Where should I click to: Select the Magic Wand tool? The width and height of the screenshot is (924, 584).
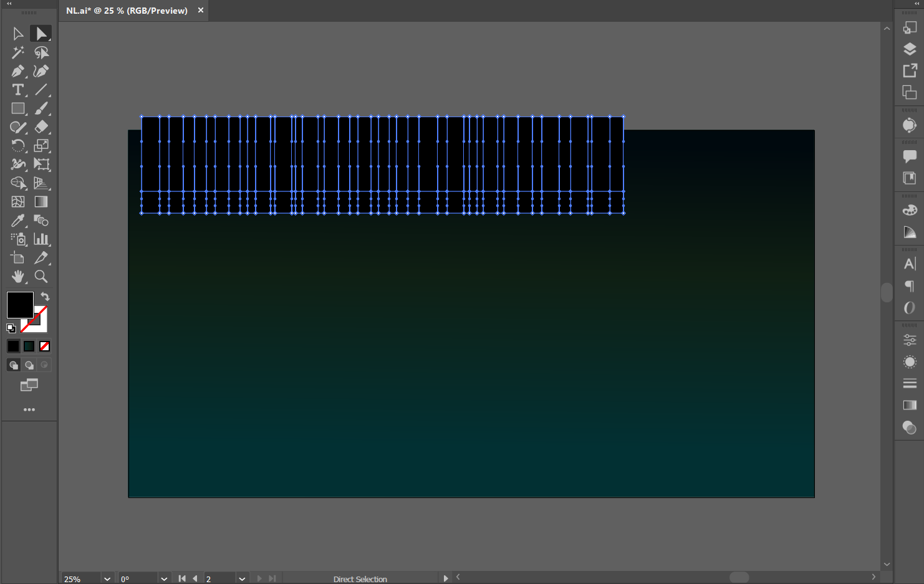(17, 52)
